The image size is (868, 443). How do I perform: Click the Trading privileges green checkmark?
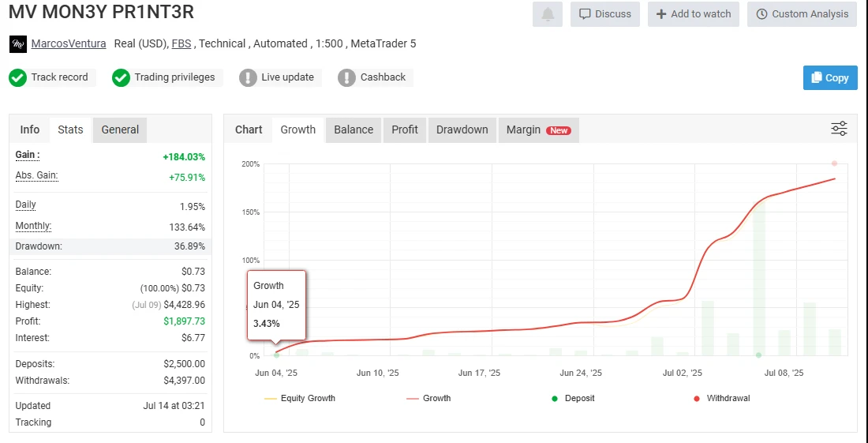(x=121, y=77)
